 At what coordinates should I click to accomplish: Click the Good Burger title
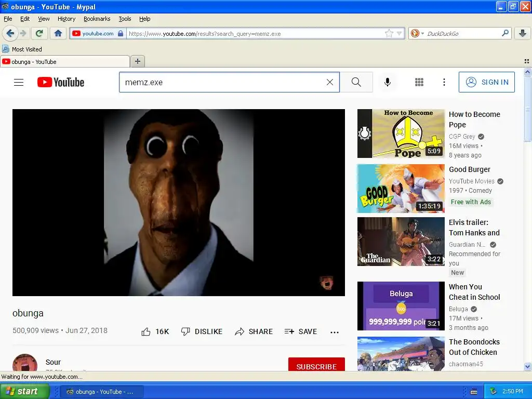click(x=470, y=169)
